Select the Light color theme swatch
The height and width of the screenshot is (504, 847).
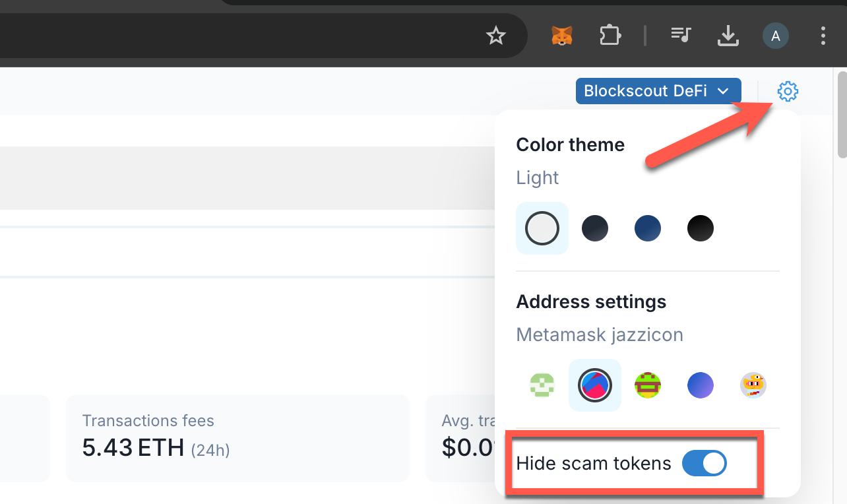(542, 228)
